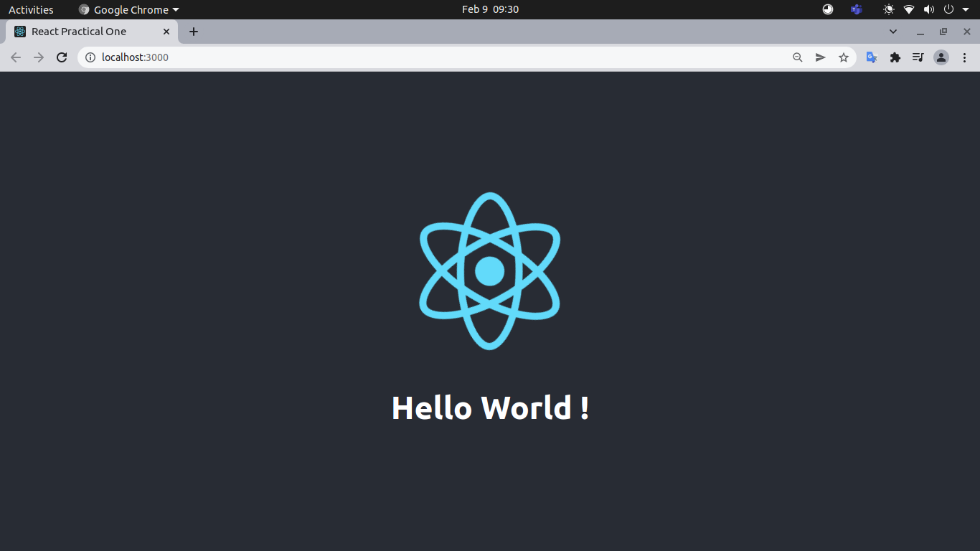980x551 pixels.
Task: Open the tab search chevron
Action: (892, 32)
